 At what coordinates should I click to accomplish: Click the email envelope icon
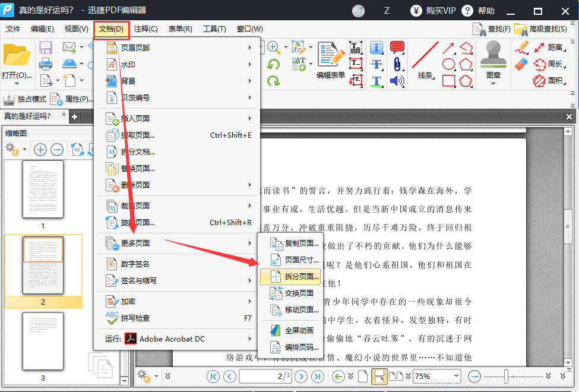tap(69, 48)
